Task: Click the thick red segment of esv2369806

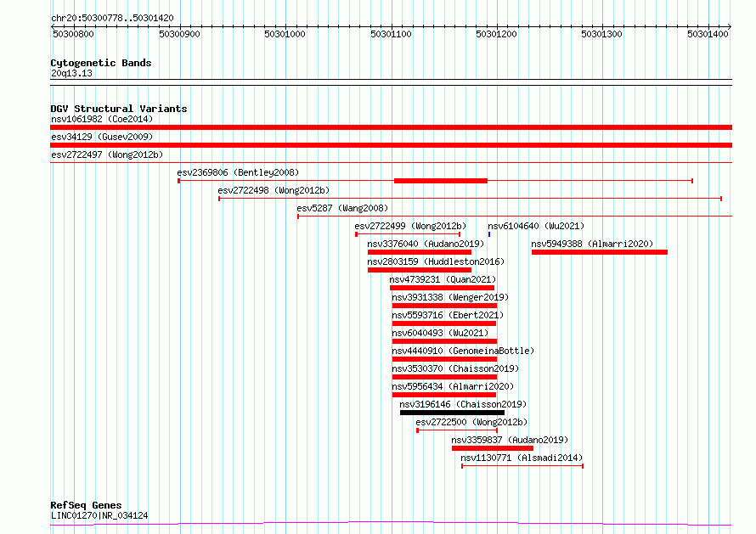Action: (x=441, y=181)
